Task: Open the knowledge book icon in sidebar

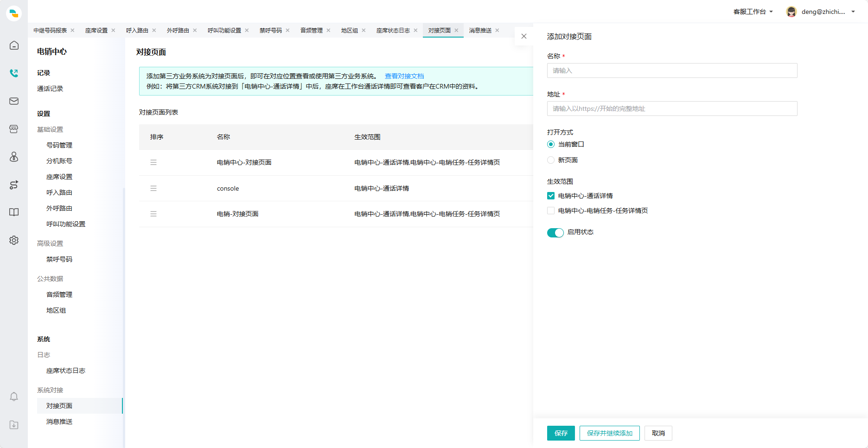Action: click(x=14, y=212)
